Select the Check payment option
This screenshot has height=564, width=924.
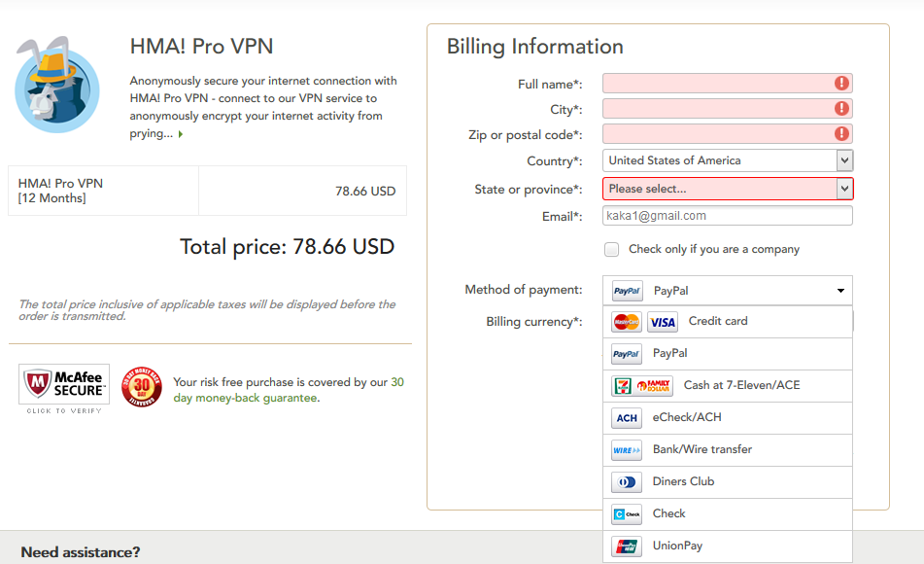[x=728, y=513]
